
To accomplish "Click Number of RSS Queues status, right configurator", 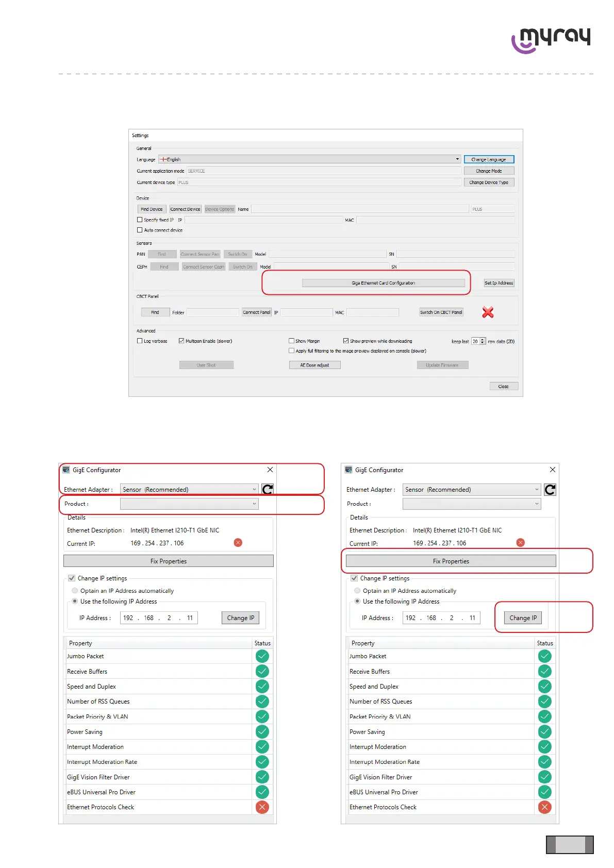I will [545, 702].
